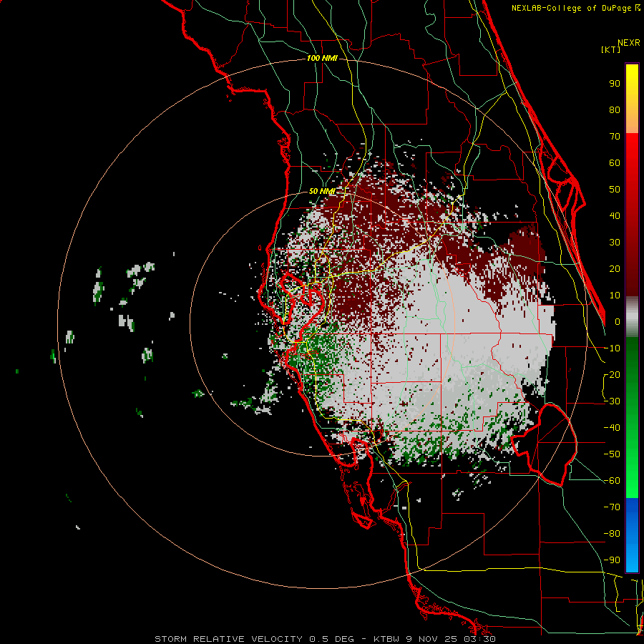Select the -50 scale value

coord(612,454)
